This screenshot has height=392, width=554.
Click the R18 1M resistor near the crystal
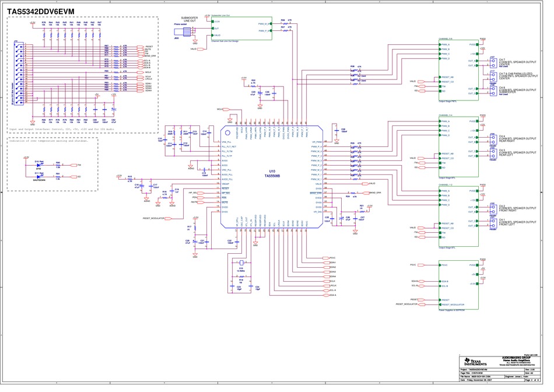point(241,276)
